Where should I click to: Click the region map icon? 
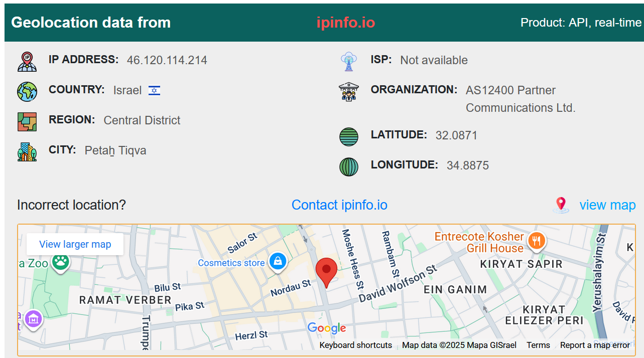[x=27, y=122]
